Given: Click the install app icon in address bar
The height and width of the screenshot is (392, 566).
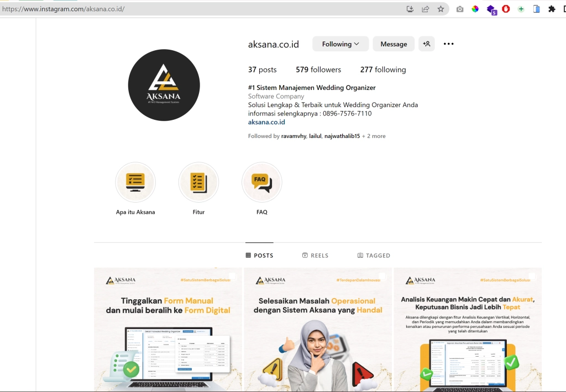Looking at the screenshot, I should (410, 9).
